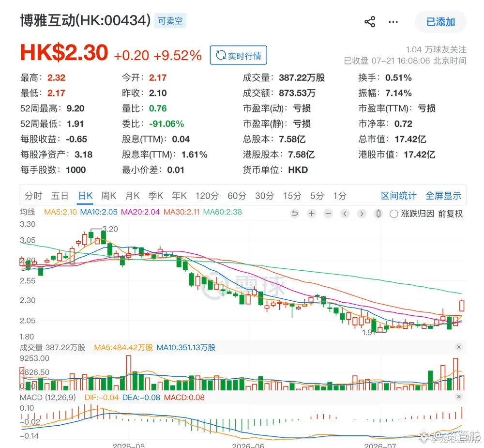484x448 pixels.
Task: Click the 已添加 watchlist button
Action: coord(440,22)
